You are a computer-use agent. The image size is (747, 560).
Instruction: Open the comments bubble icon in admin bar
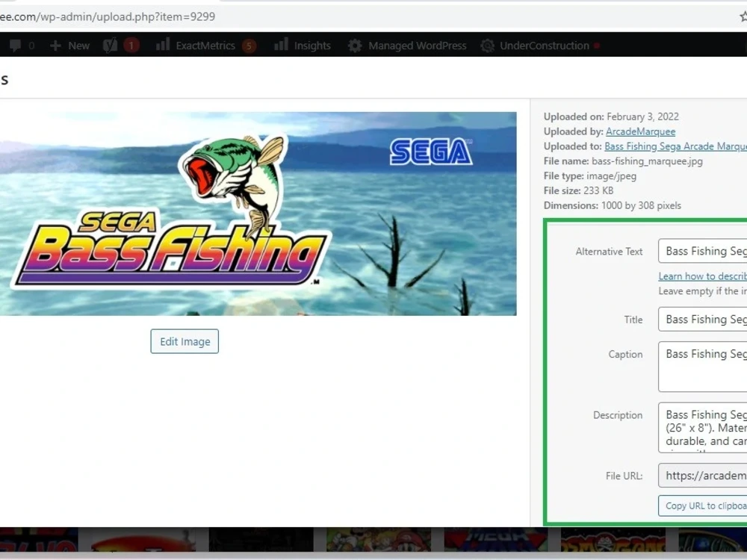pyautogui.click(x=15, y=46)
